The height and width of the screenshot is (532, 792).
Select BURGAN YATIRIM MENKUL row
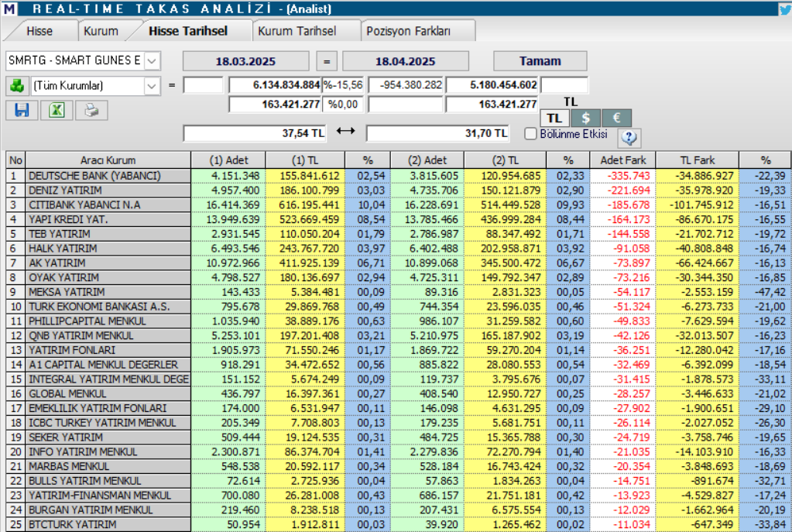(x=399, y=510)
